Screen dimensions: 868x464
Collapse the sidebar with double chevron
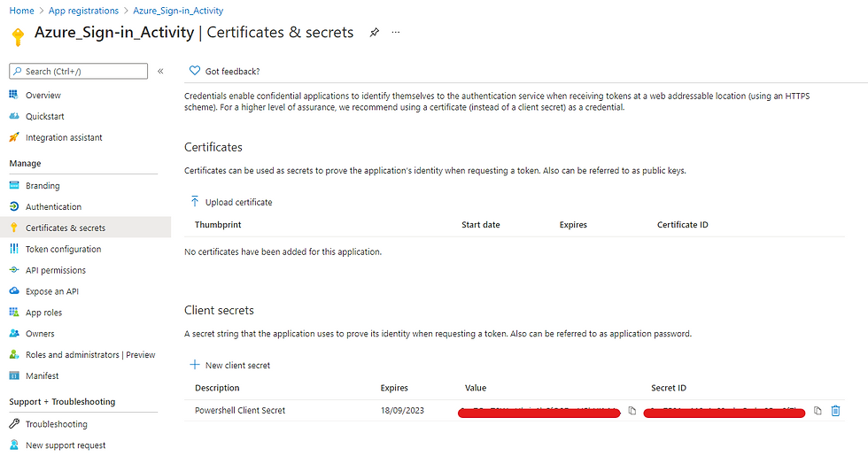160,71
